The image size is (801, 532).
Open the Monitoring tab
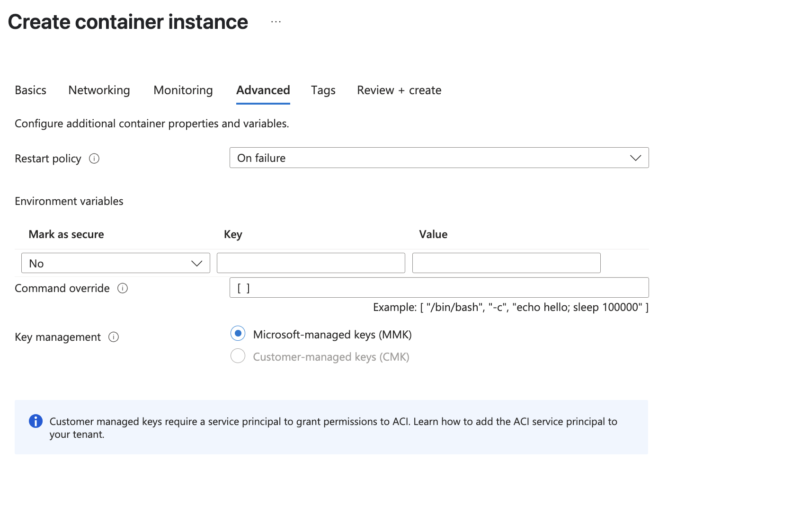183,90
